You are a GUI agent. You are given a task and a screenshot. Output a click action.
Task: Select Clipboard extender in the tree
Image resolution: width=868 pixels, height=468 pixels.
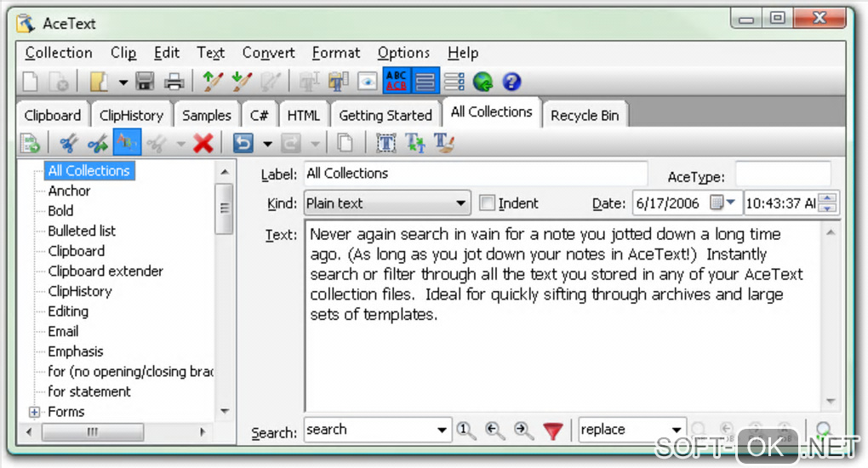(106, 271)
